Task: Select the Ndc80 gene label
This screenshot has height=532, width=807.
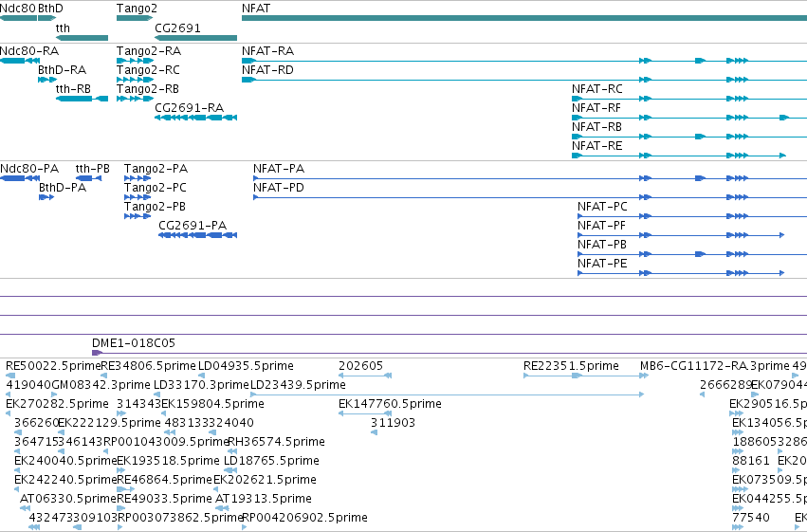Action: tap(18, 9)
